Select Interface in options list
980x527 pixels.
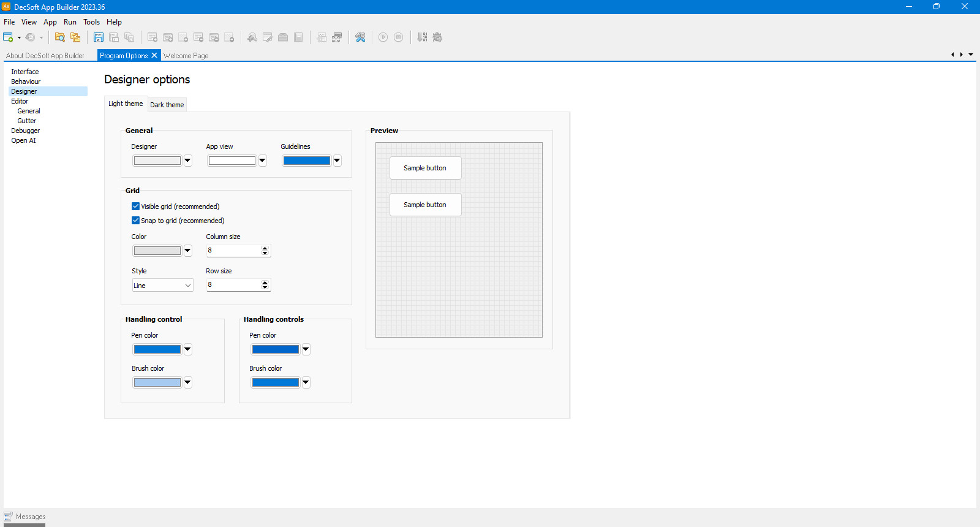tap(25, 72)
